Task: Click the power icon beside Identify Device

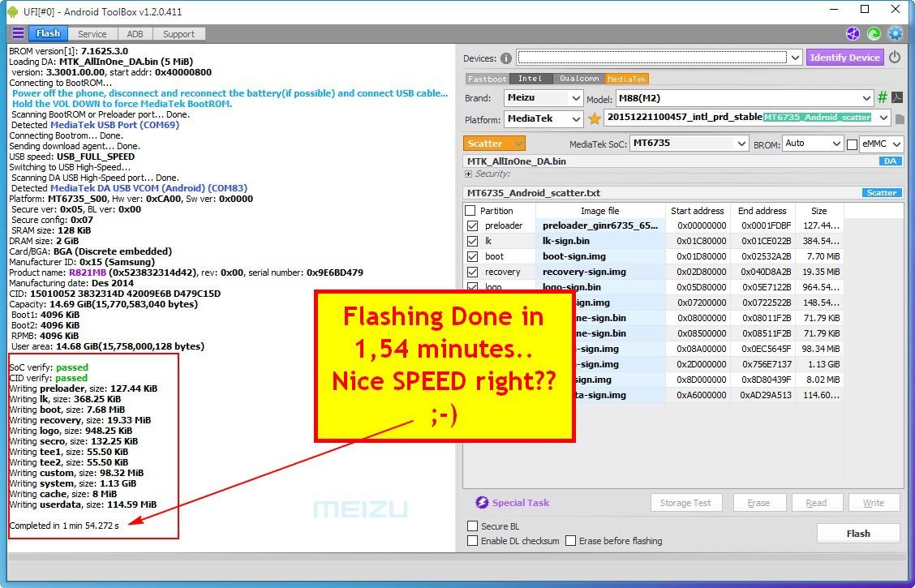Action: click(x=895, y=58)
